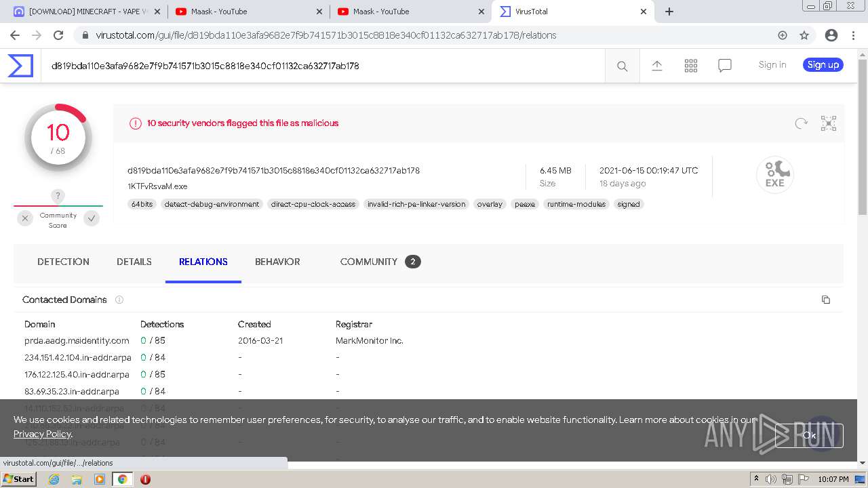Click the community score X vote
Viewport: 868px width, 488px height.
pyautogui.click(x=25, y=218)
